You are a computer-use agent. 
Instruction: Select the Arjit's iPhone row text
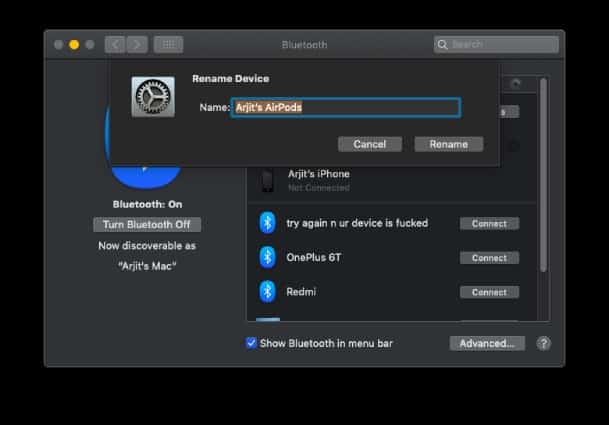tap(319, 174)
